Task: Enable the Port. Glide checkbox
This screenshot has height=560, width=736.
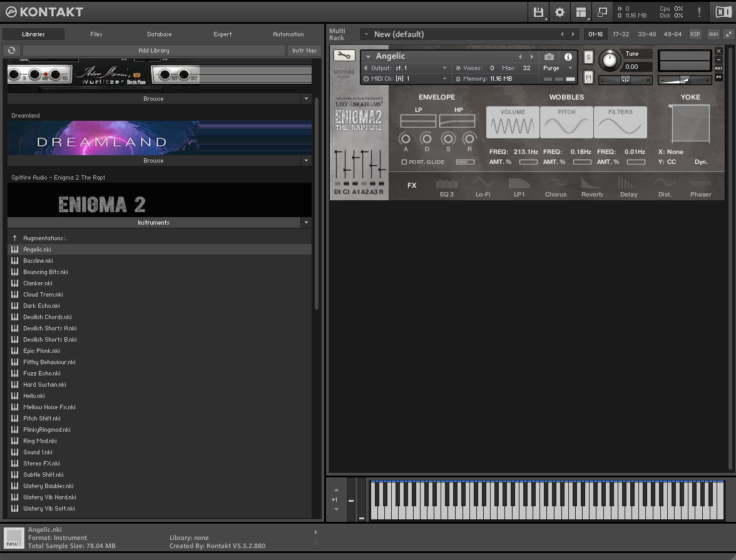Action: coord(404,162)
